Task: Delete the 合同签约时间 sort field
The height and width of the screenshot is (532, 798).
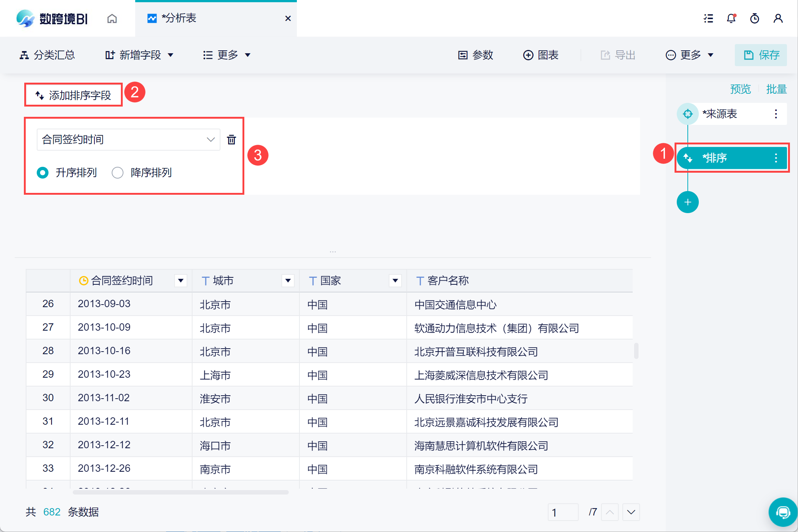Action: (231, 140)
